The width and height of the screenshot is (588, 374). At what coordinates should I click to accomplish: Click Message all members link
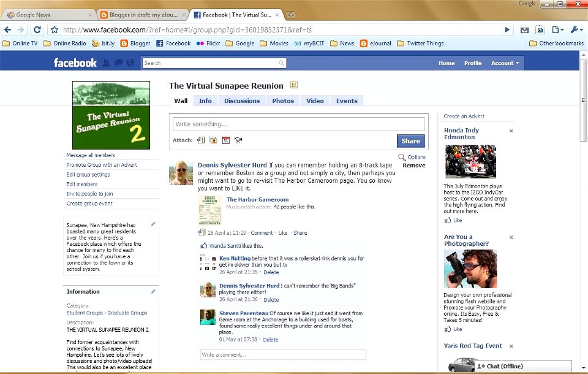coord(91,155)
